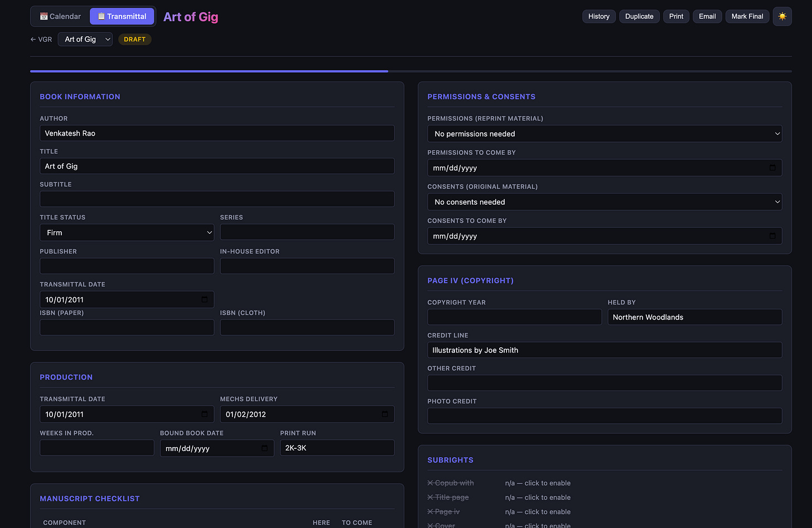Click the Held By field Northern Woodlands
812x528 pixels.
pyautogui.click(x=695, y=317)
